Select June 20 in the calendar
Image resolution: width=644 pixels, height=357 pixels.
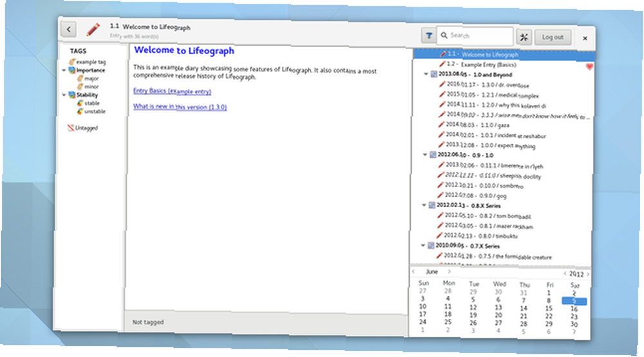[x=498, y=315]
